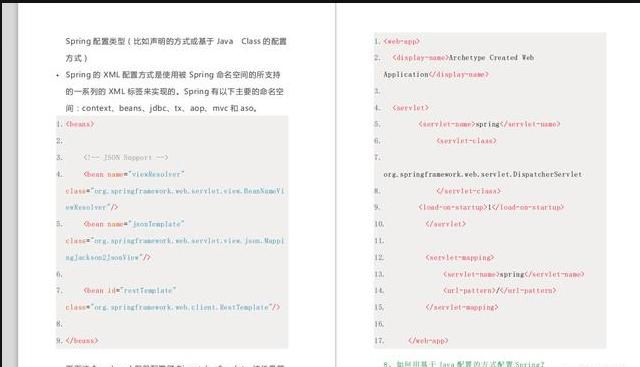This screenshot has height=367, width=640.
Task: Click the line starting "Spring 配置类型"
Action: [x=176, y=41]
